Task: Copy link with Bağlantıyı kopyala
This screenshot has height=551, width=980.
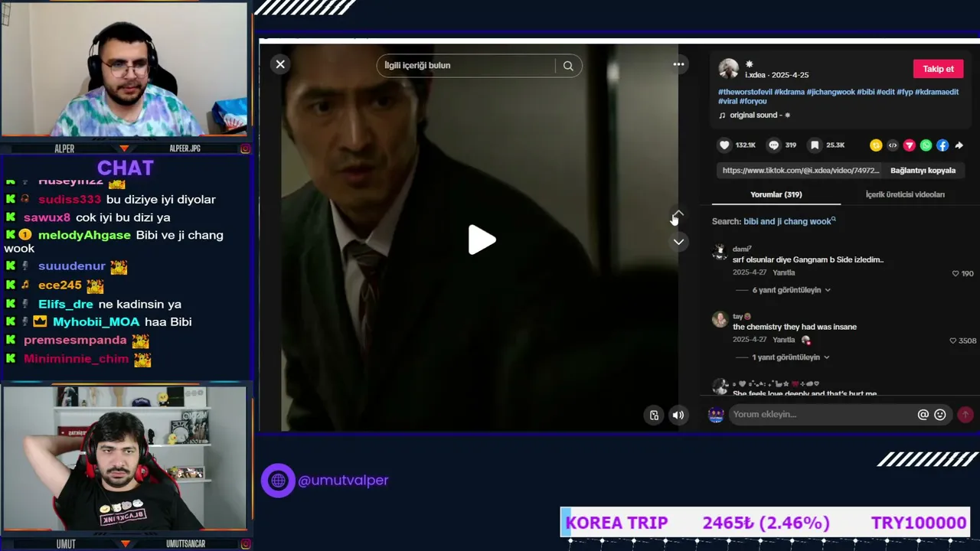Action: point(923,171)
